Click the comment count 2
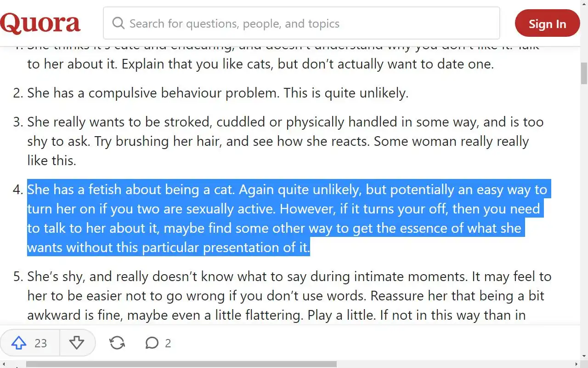This screenshot has height=368, width=588. coord(168,343)
